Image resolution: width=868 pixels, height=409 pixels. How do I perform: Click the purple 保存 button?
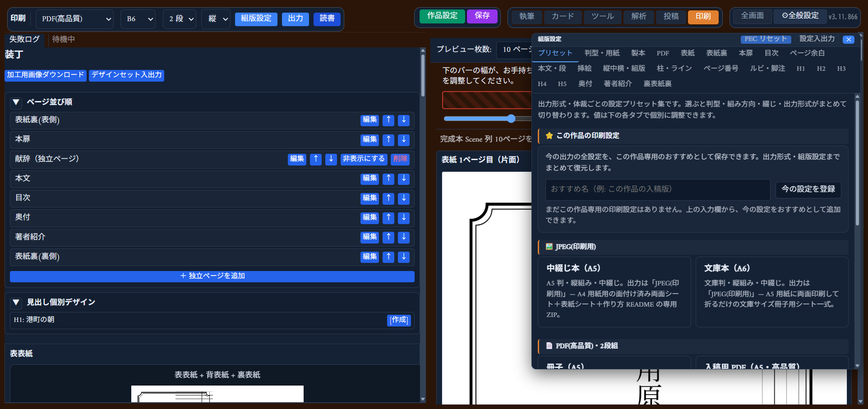(482, 16)
